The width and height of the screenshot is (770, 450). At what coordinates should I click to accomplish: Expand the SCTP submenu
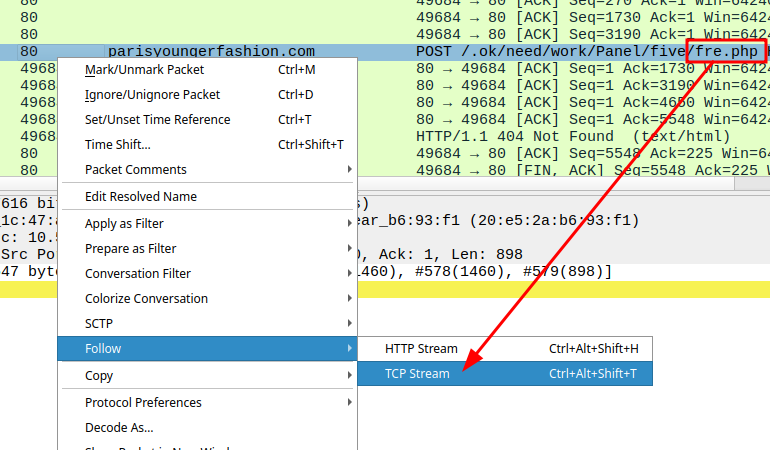coord(101,324)
